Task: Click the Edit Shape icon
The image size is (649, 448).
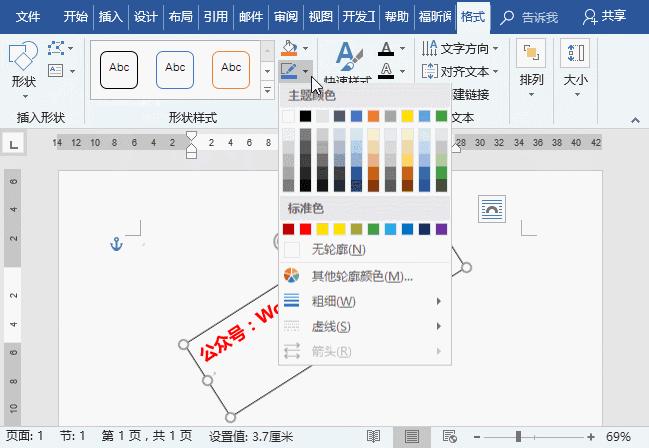Action: pyautogui.click(x=55, y=48)
